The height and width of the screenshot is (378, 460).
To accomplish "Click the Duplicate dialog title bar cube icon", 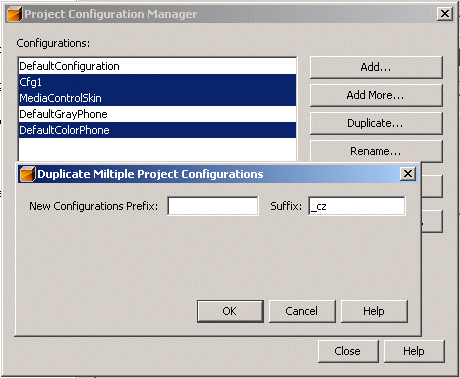I will [27, 174].
